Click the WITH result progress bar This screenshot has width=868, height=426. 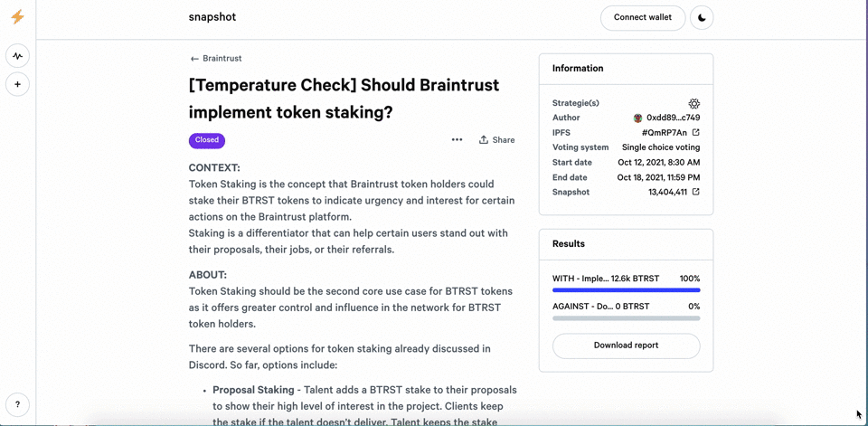click(626, 289)
